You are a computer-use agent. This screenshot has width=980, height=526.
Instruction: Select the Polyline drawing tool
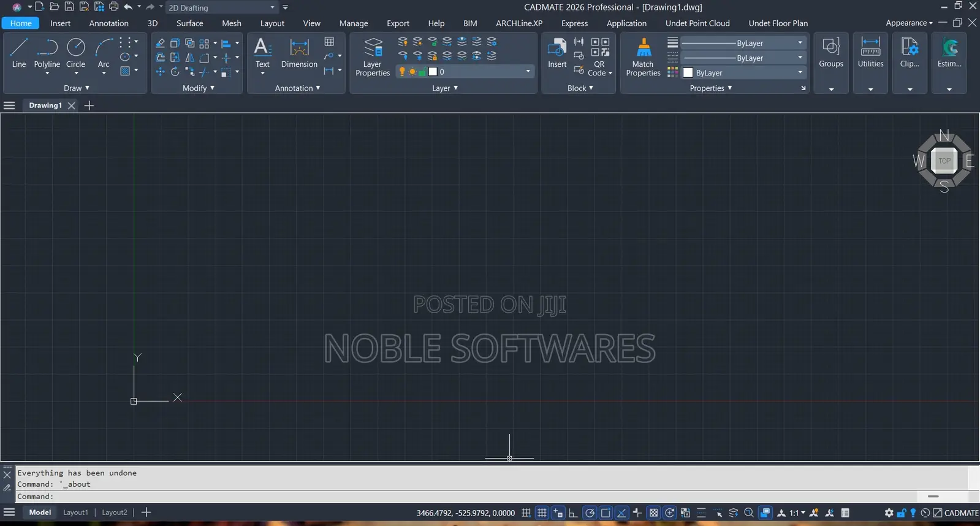tap(47, 53)
